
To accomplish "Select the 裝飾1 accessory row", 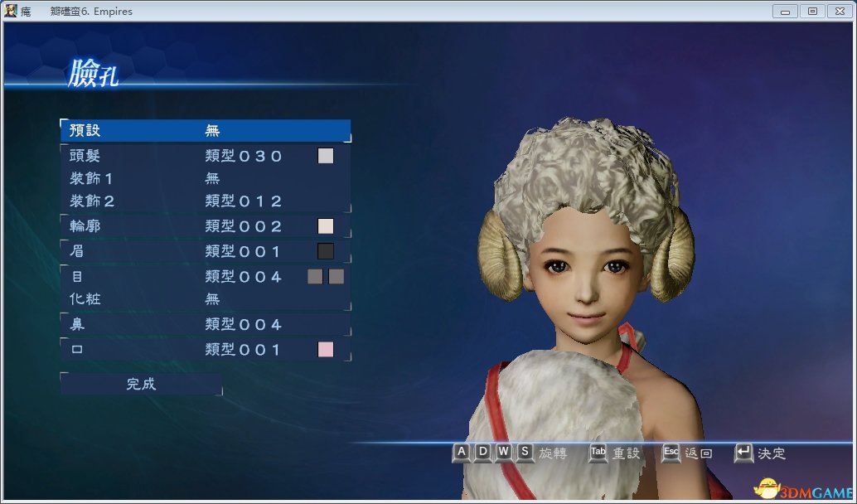I will (206, 178).
